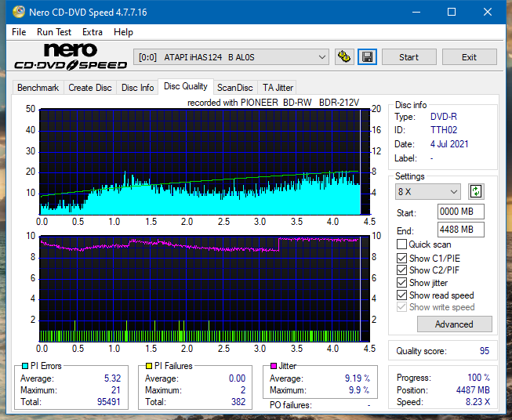Switch to the ScanDisc tab

point(235,88)
